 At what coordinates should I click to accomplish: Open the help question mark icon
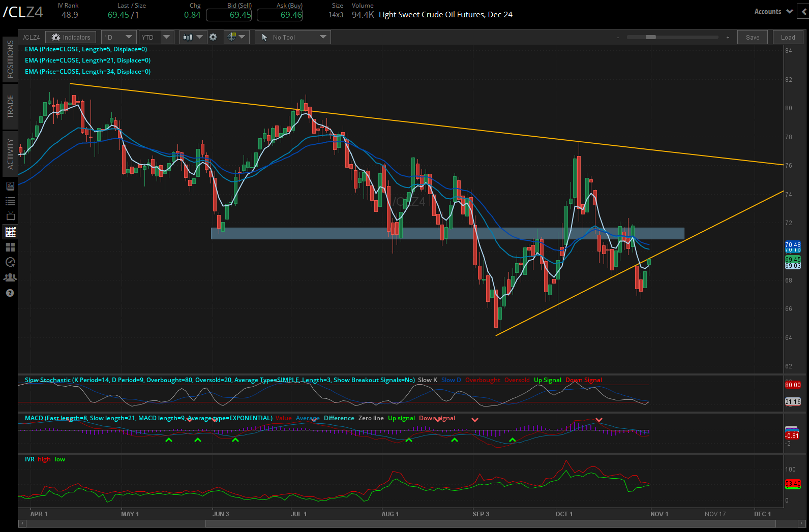tap(10, 293)
